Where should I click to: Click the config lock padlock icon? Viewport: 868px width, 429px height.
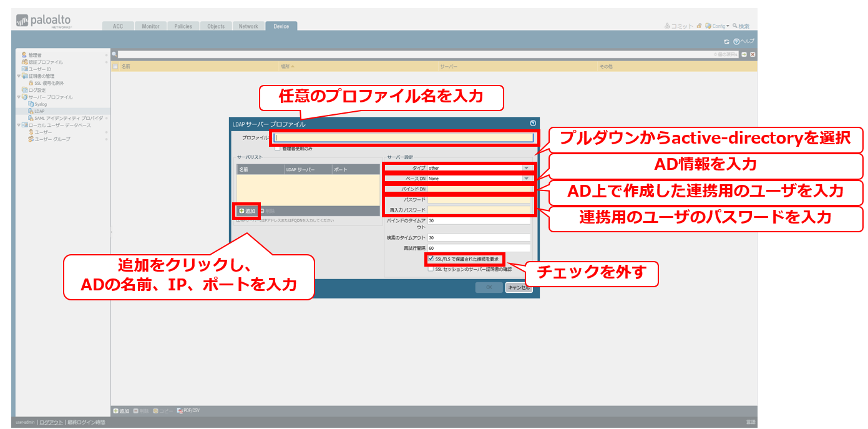pos(699,26)
